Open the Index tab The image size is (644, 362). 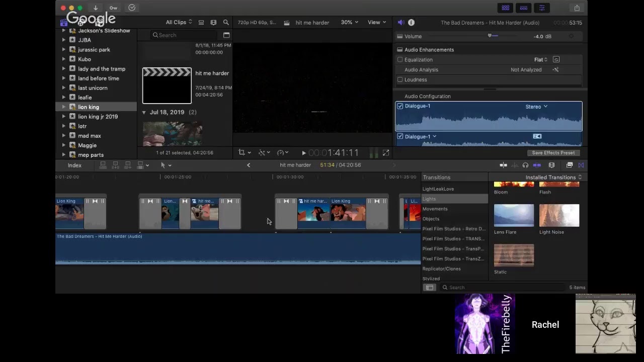click(x=74, y=165)
